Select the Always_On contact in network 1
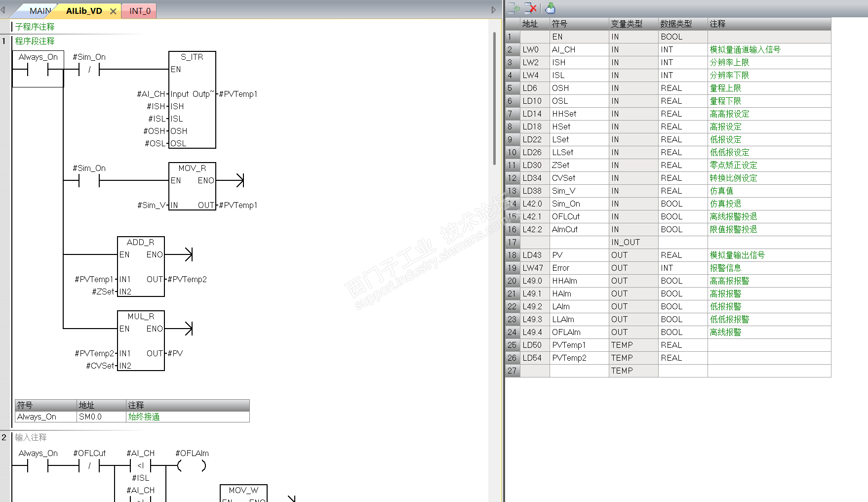The width and height of the screenshot is (868, 502). click(38, 69)
